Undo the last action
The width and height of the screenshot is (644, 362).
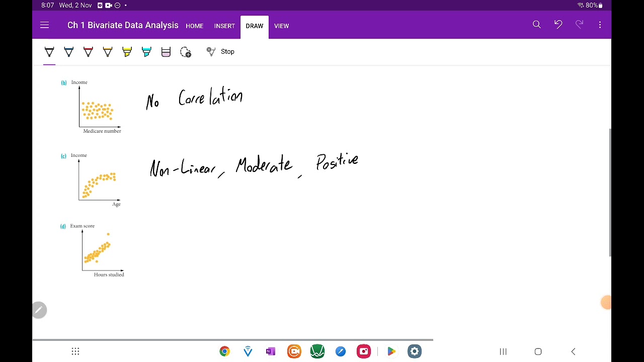pyautogui.click(x=558, y=25)
